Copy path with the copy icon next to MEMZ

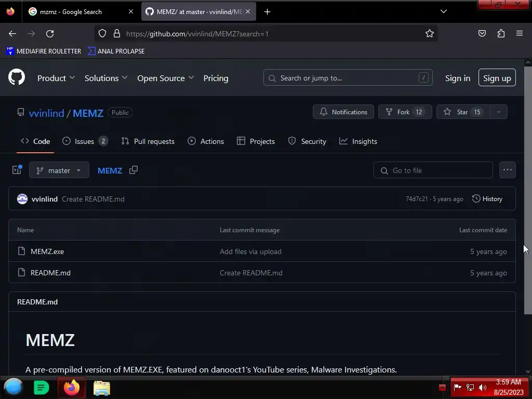134,170
